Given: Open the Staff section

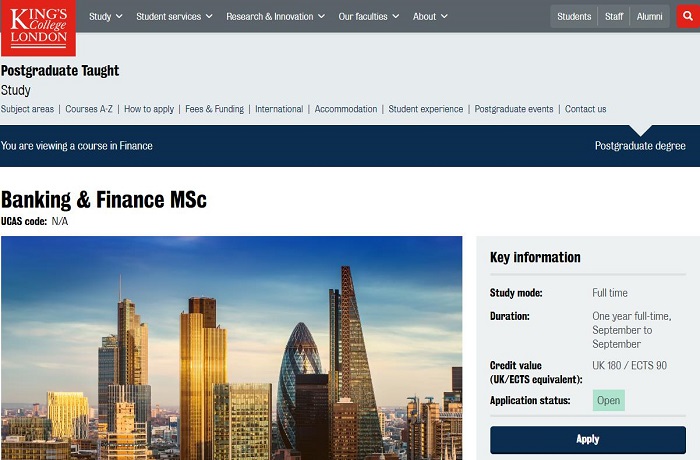Looking at the screenshot, I should tap(614, 16).
